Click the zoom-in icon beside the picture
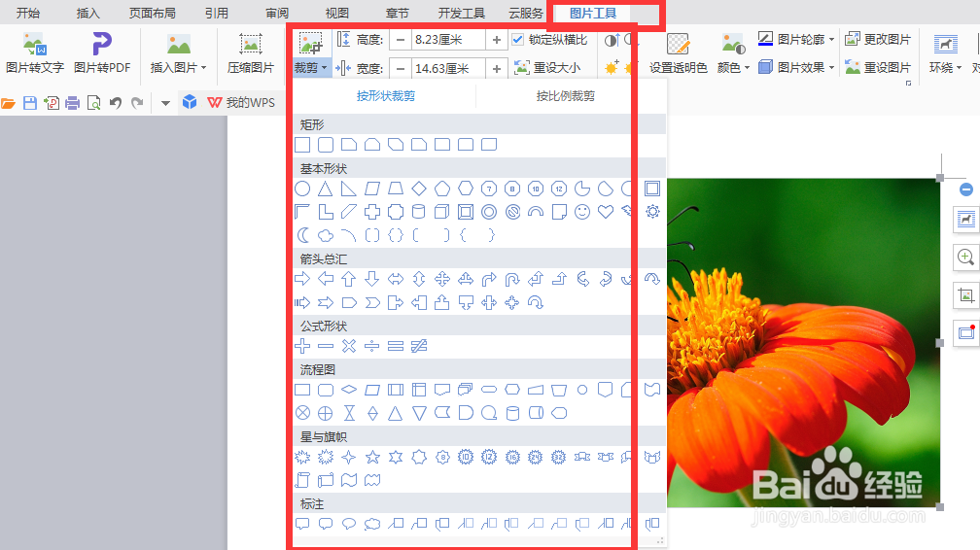This screenshot has width=980, height=550. pyautogui.click(x=966, y=257)
